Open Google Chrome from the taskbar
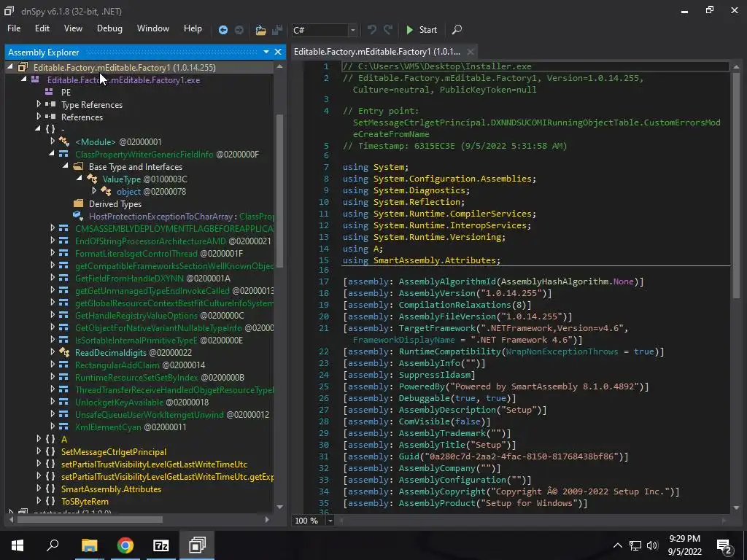747x560 pixels. click(x=125, y=545)
